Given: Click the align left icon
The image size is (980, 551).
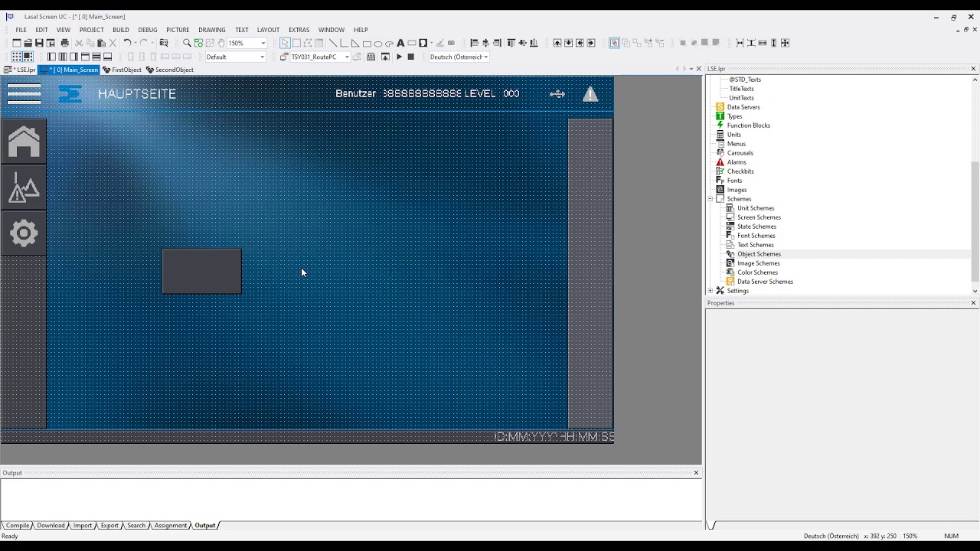Looking at the screenshot, I should point(474,43).
